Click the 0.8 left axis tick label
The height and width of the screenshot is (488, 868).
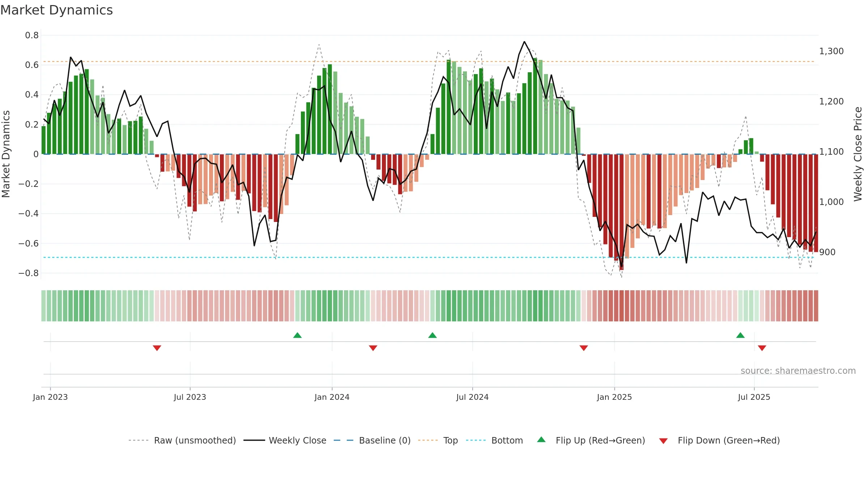point(32,35)
